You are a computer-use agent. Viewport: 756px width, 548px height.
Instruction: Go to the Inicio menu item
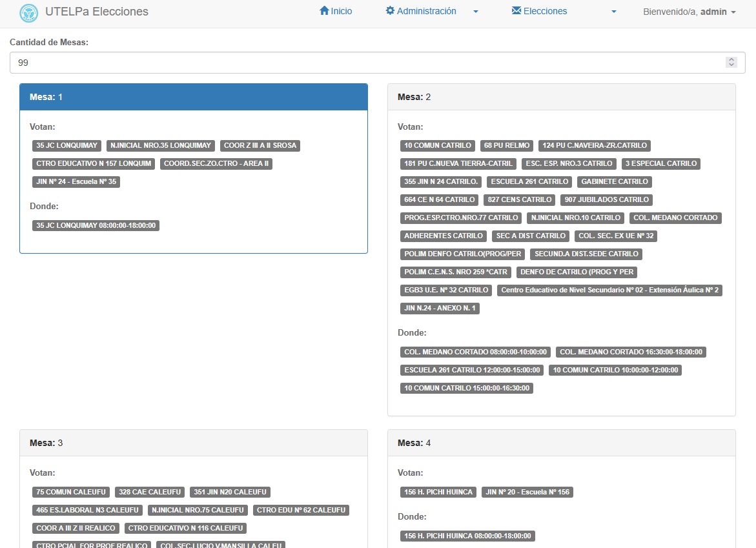point(342,11)
